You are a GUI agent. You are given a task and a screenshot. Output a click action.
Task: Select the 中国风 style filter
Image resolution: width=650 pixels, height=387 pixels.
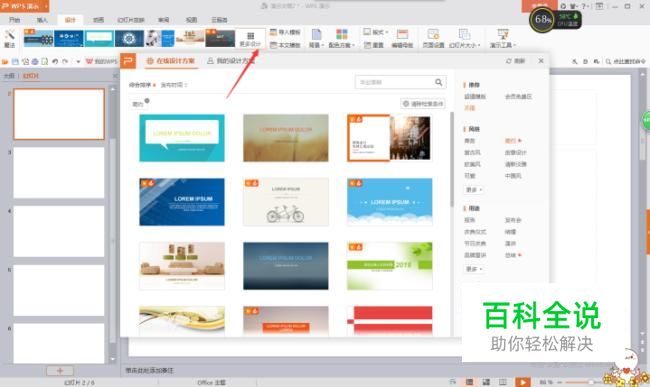[x=513, y=176]
